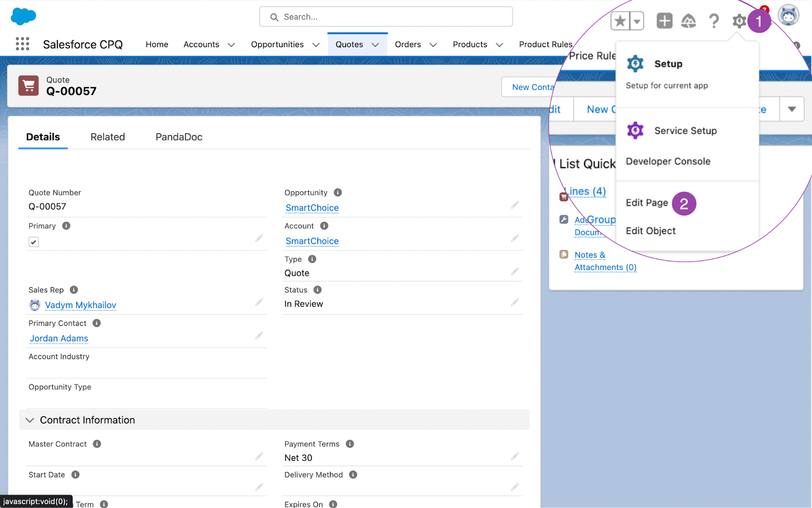Edit the Account field with pencil icon

click(515, 238)
